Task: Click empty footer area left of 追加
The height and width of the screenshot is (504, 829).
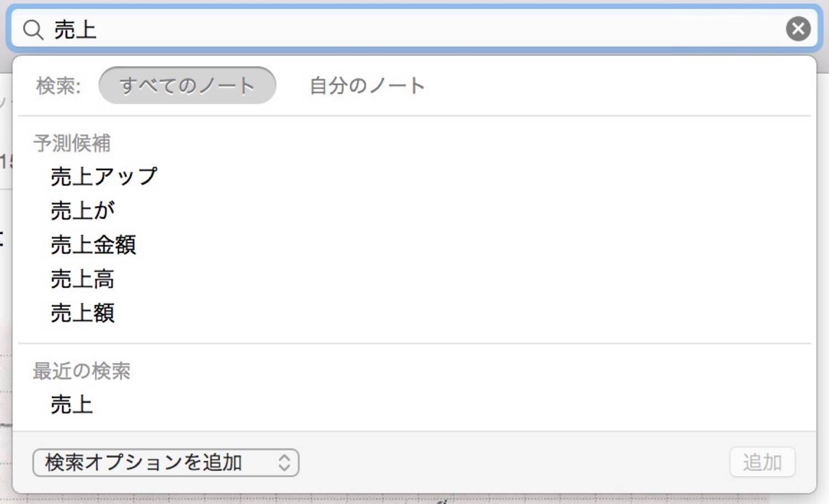Action: click(514, 462)
